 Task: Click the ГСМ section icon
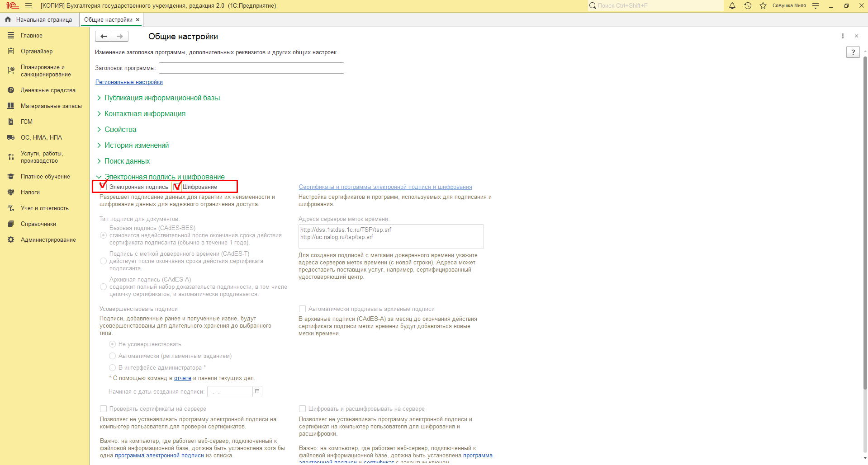[11, 122]
